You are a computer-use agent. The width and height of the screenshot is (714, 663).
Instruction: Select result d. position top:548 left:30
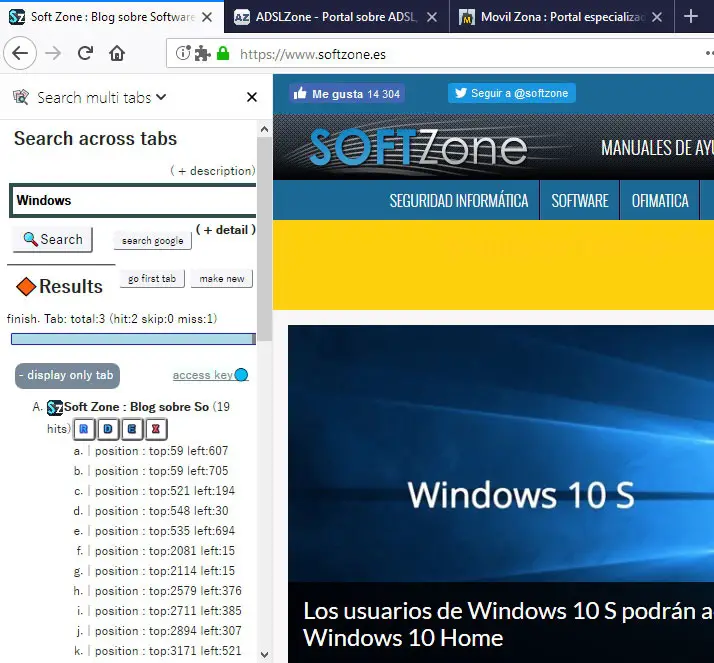pyautogui.click(x=161, y=511)
